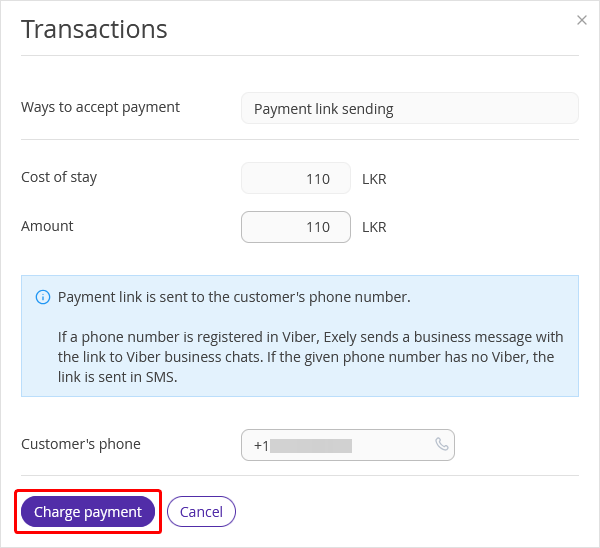Focus the Amount input field
Viewport: 600px width, 548px height.
point(296,227)
